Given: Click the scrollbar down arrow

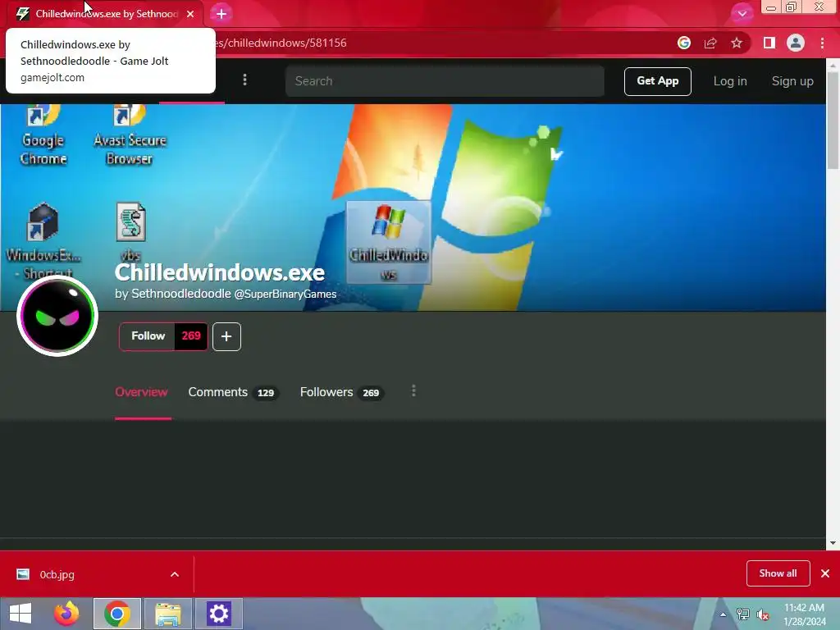Looking at the screenshot, I should [833, 543].
